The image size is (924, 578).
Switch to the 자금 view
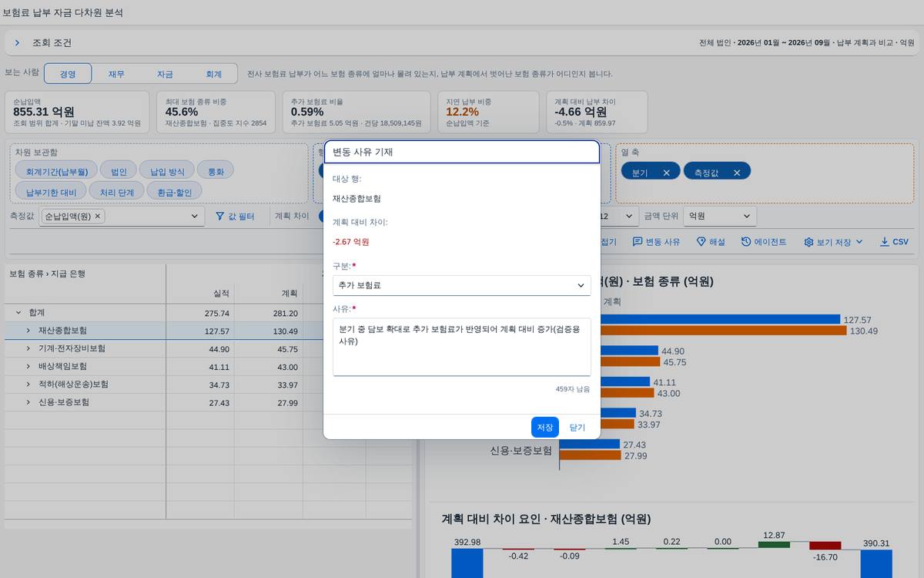pyautogui.click(x=165, y=74)
